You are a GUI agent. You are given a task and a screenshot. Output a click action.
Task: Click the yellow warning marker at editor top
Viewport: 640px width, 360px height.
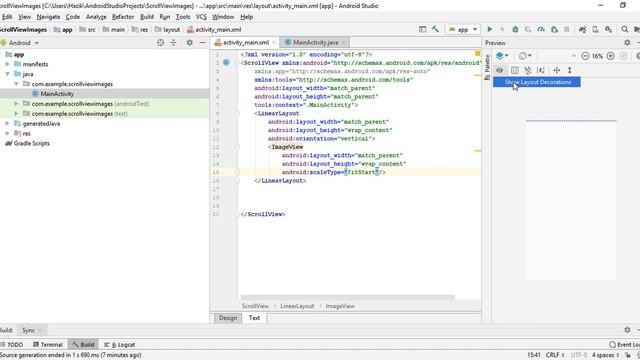click(477, 53)
